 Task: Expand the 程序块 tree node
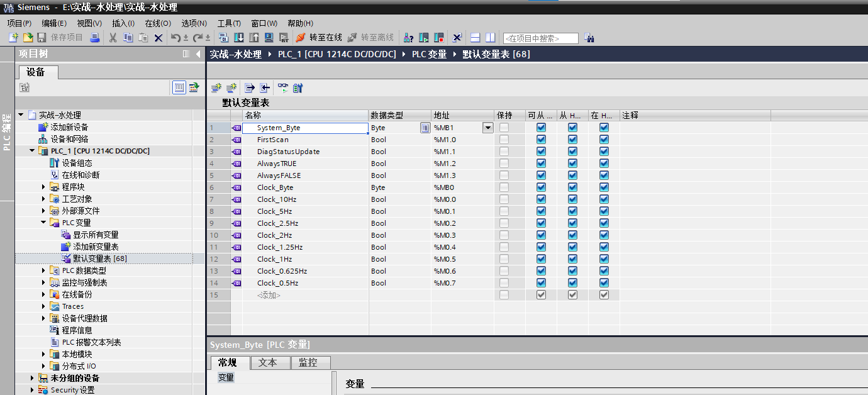coord(43,187)
